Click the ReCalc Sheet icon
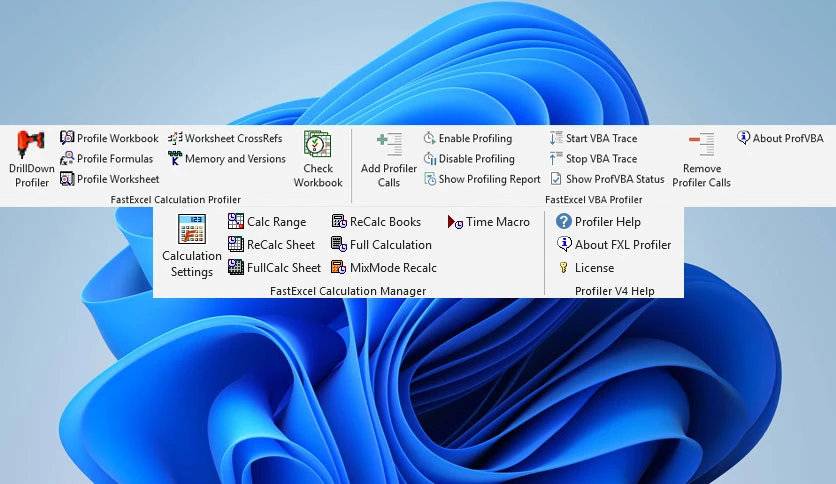836x484 pixels. 236,244
